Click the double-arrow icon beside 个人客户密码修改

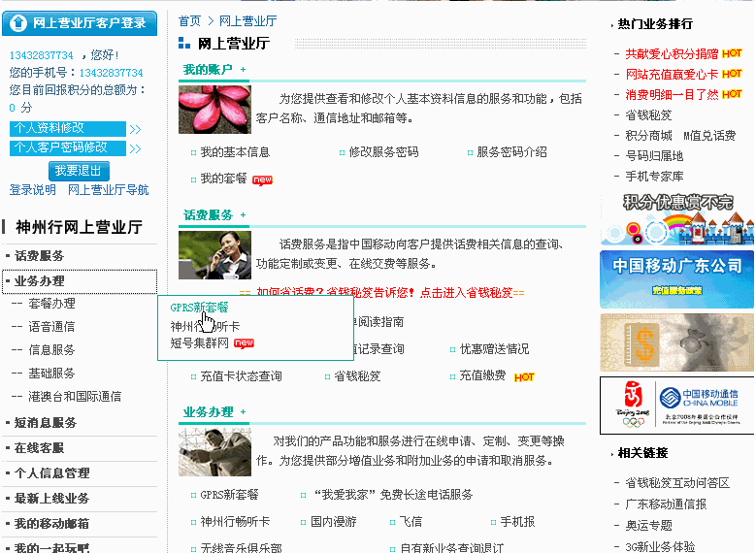click(135, 148)
